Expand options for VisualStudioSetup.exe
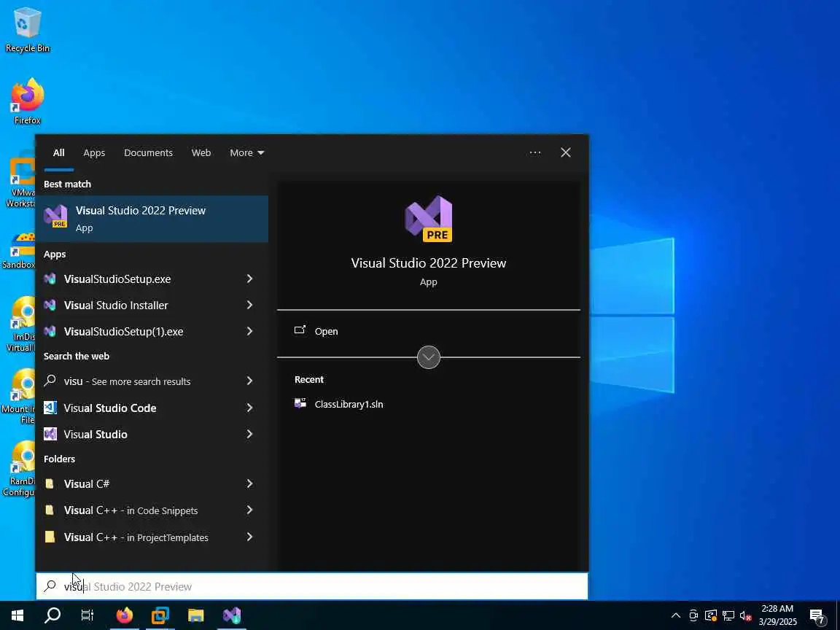 pyautogui.click(x=249, y=279)
